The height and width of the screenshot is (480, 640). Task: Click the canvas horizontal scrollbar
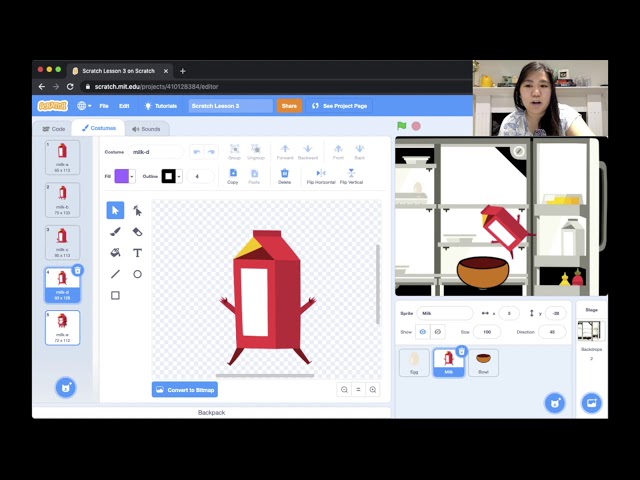pyautogui.click(x=265, y=376)
